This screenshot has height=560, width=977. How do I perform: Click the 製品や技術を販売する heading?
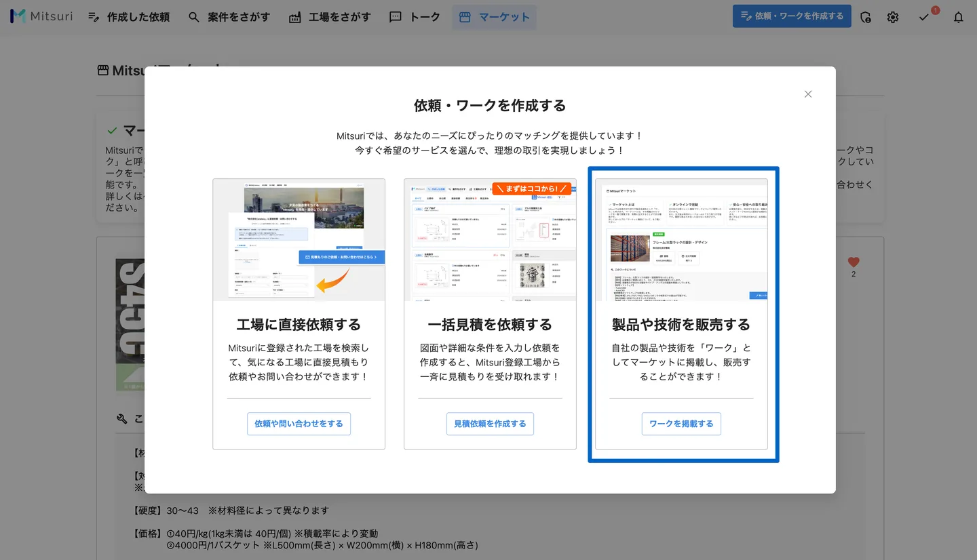681,325
